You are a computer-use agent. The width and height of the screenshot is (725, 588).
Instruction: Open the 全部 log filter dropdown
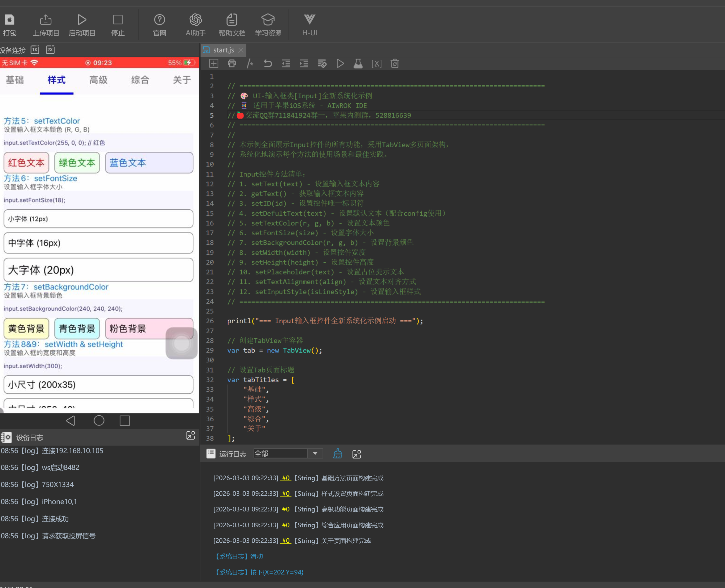281,453
